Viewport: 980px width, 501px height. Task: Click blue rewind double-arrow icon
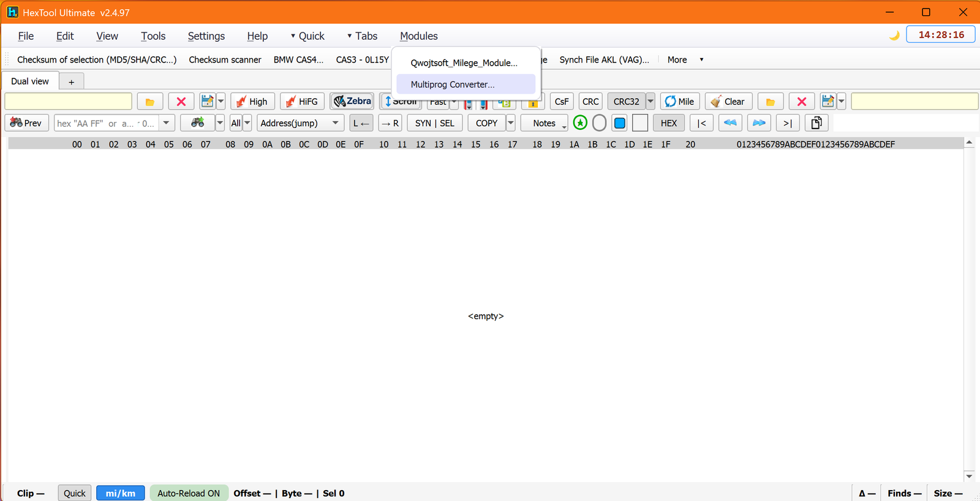[x=730, y=123]
